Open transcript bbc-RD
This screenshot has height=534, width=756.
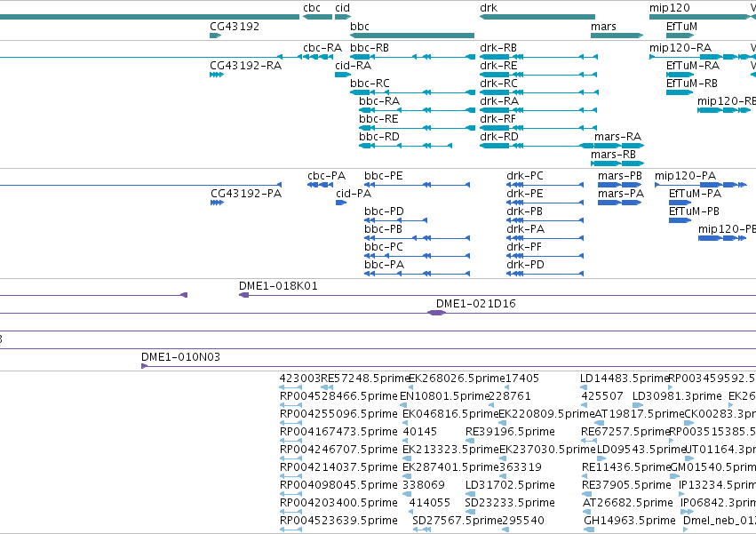(x=379, y=137)
